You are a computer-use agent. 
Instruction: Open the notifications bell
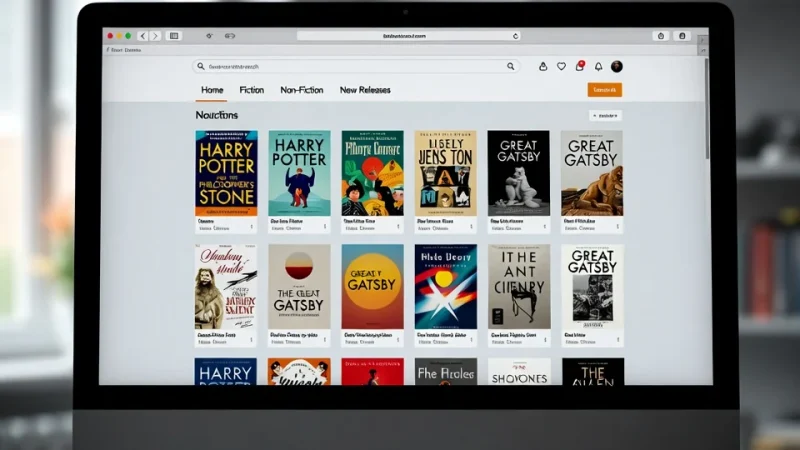point(598,66)
